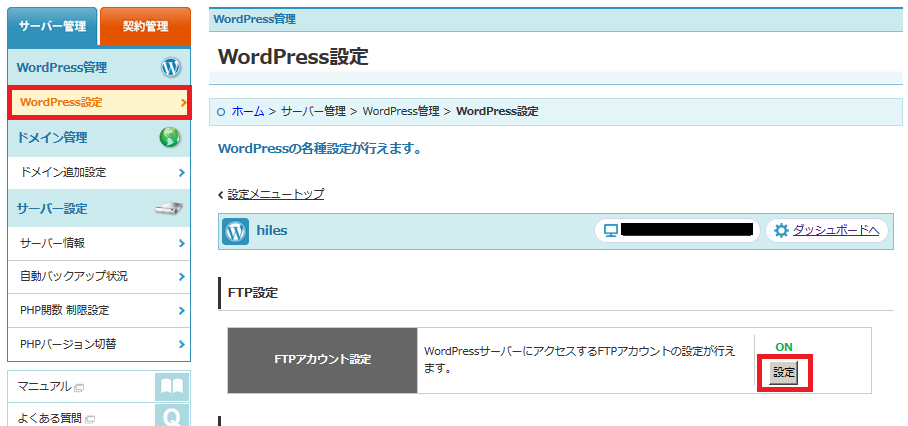
Task: Click the FTP設定 section heading
Action: pyautogui.click(x=253, y=293)
